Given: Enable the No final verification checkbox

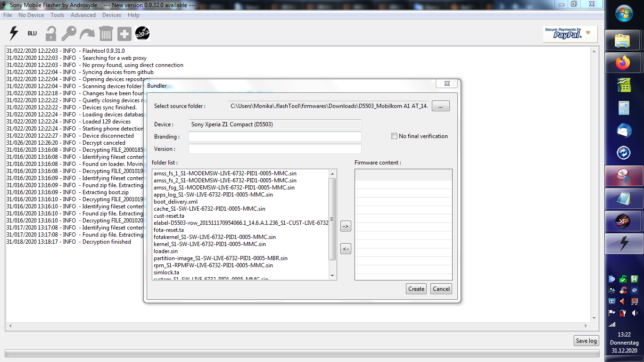Looking at the screenshot, I should [x=395, y=136].
